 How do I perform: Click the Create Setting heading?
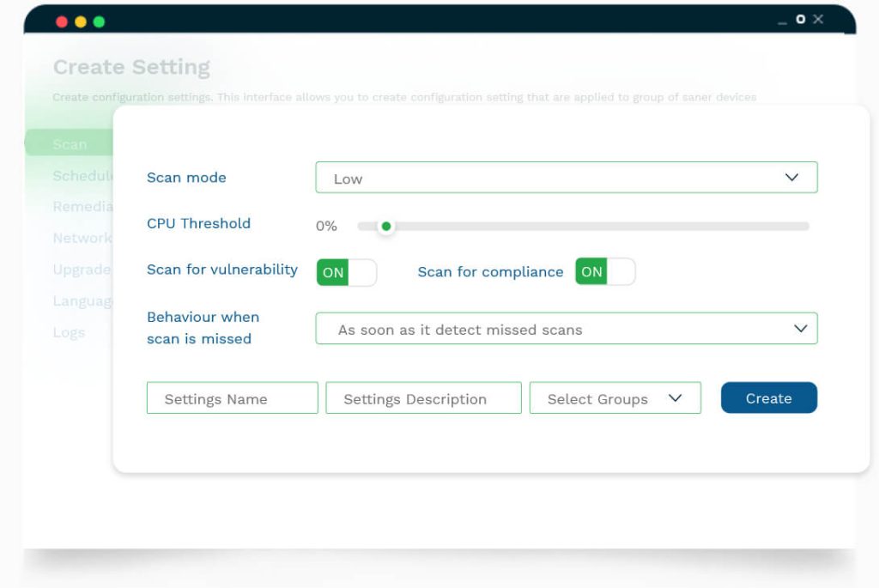pyautogui.click(x=131, y=67)
